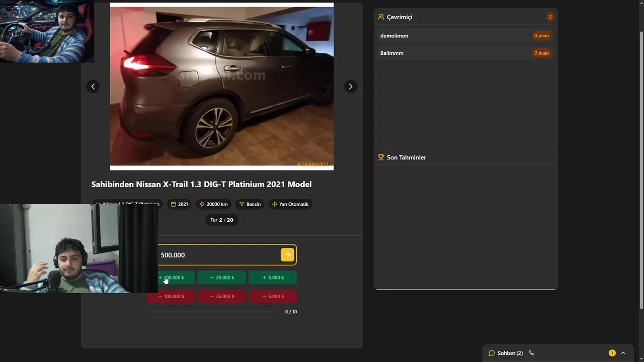Click the phone call icon in chat bar

[531, 353]
